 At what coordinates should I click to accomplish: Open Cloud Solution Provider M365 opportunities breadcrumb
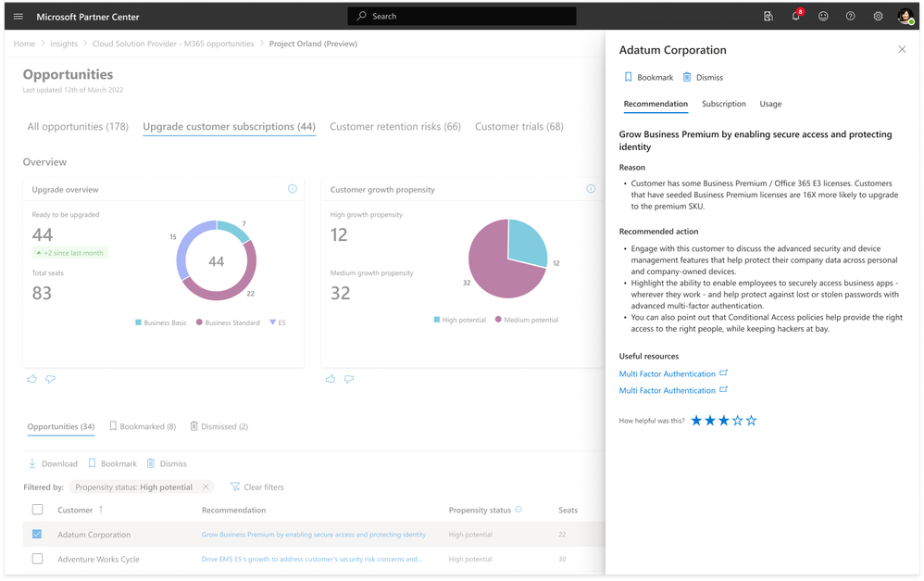coord(173,44)
